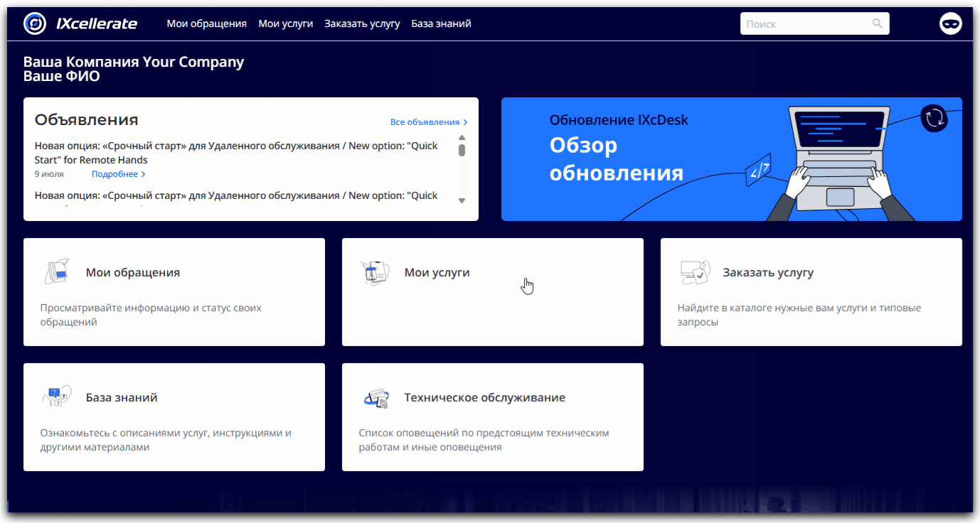
Task: Click the search magnifier icon
Action: (878, 23)
